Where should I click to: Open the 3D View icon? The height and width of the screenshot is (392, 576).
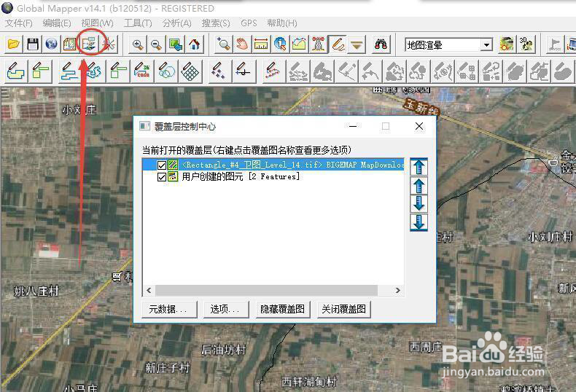526,44
